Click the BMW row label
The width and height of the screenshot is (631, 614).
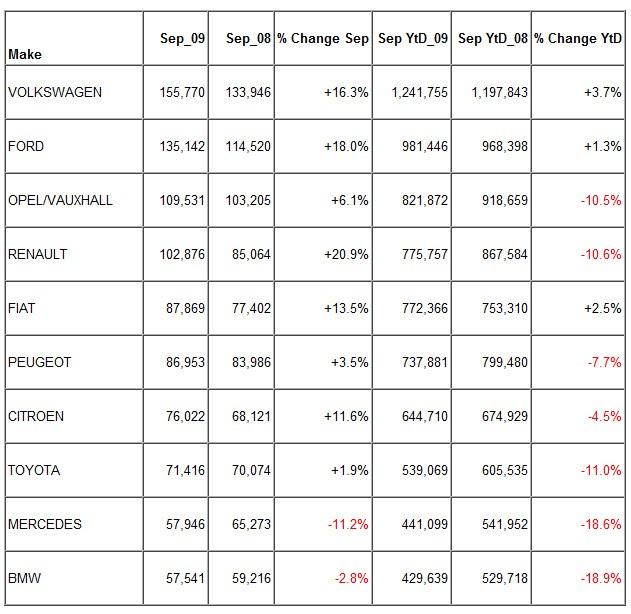pos(22,578)
